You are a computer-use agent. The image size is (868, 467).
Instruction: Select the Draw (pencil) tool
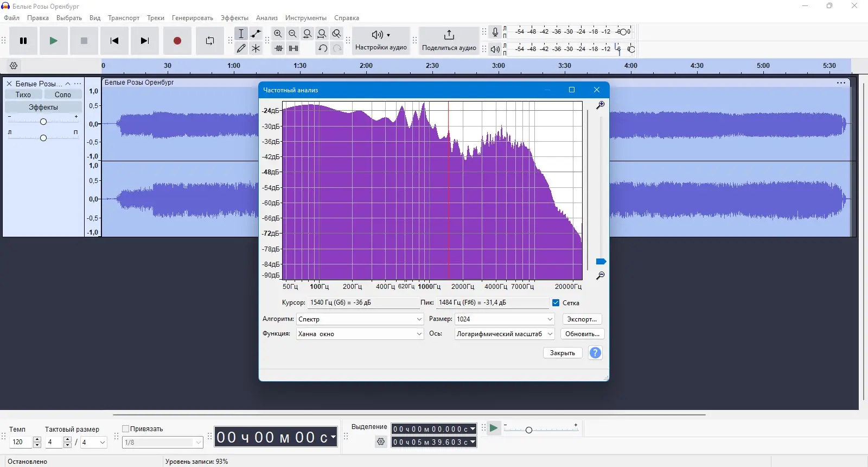241,48
